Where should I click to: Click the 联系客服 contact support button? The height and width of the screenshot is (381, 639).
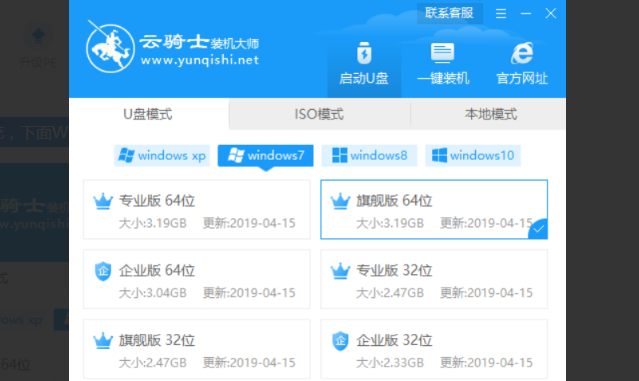tap(450, 13)
